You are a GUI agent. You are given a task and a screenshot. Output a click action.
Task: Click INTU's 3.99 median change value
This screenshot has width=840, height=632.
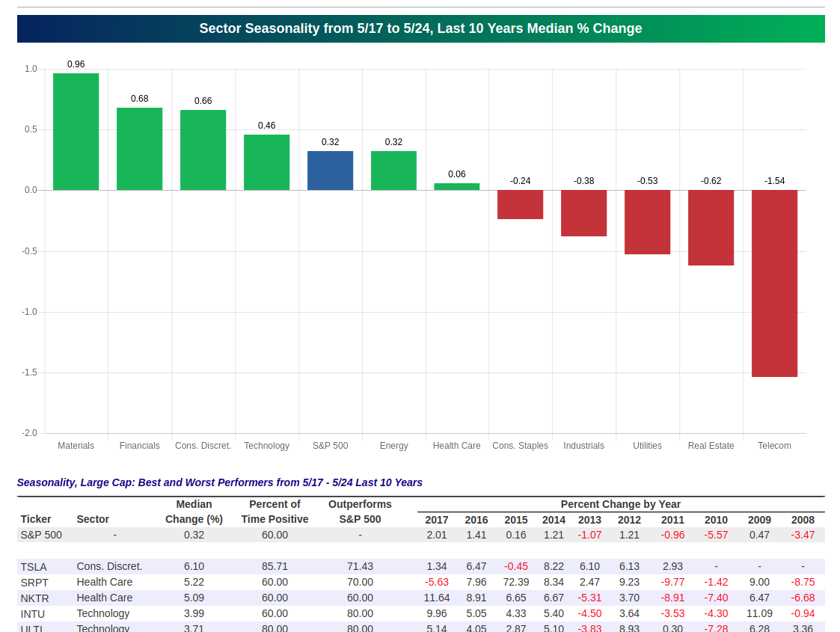pyautogui.click(x=194, y=614)
